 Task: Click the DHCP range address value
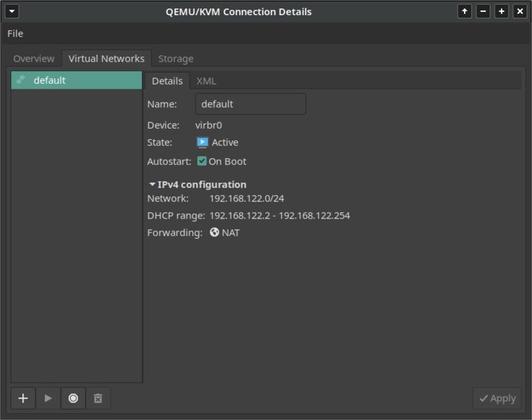(x=280, y=216)
